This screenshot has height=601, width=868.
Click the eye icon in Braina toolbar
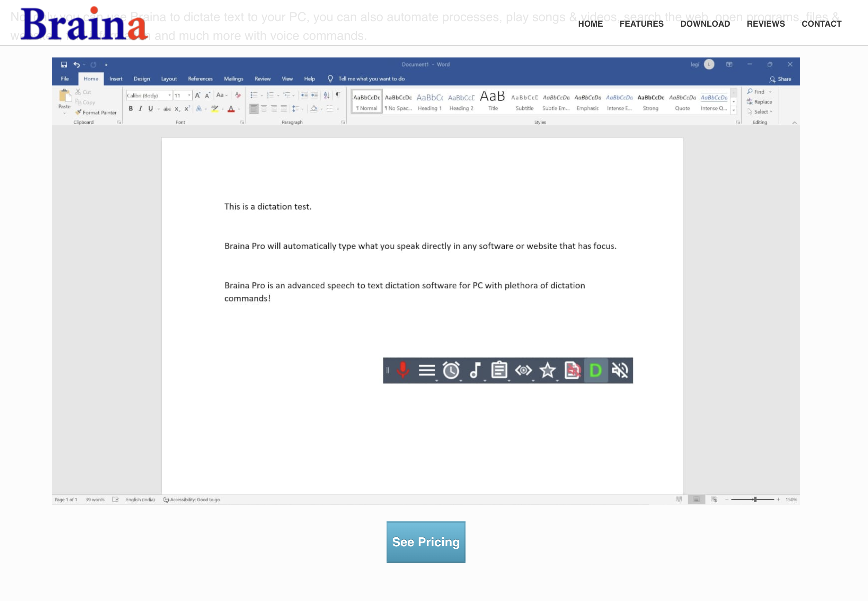pos(523,370)
